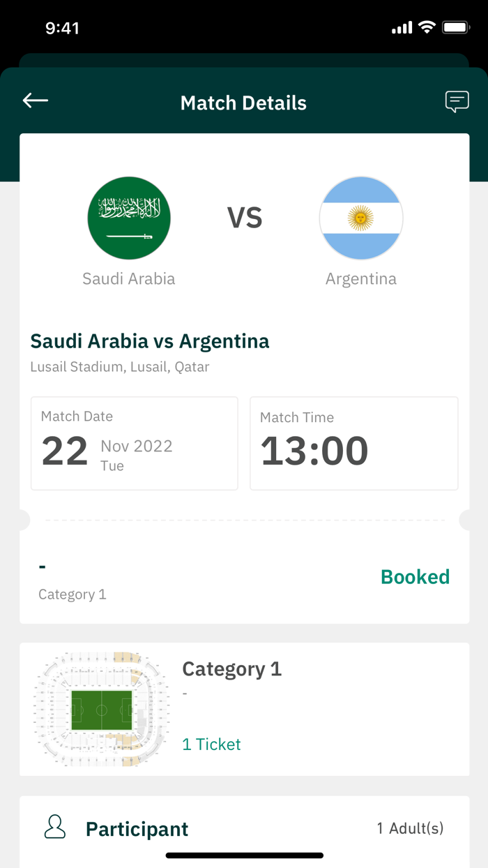
Task: Open the chat message icon
Action: click(457, 102)
